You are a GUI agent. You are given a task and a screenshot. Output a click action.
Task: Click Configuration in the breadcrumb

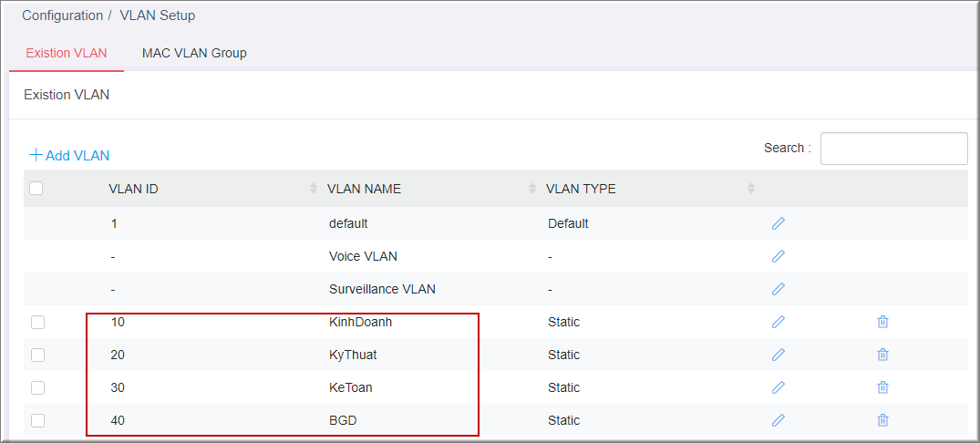[x=62, y=15]
